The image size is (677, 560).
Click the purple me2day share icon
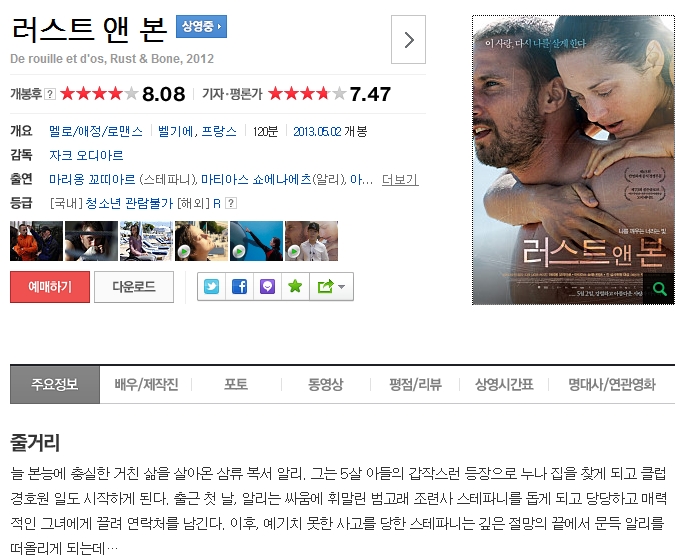pos(267,286)
